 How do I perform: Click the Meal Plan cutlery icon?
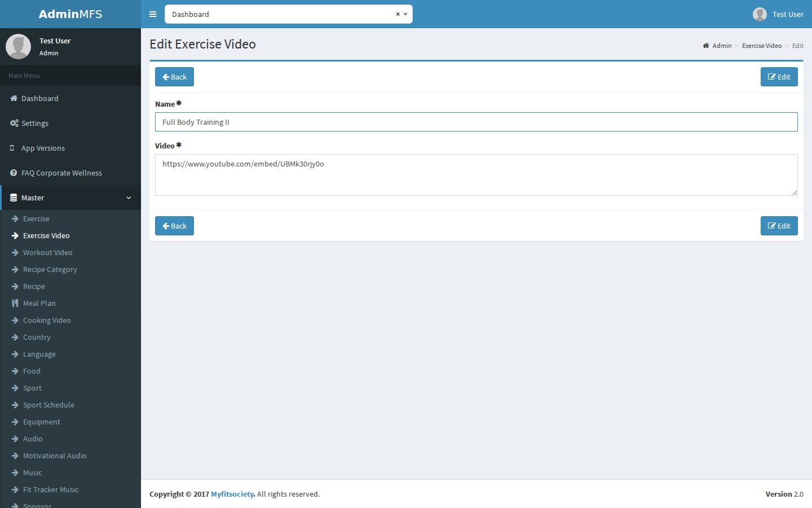click(15, 303)
